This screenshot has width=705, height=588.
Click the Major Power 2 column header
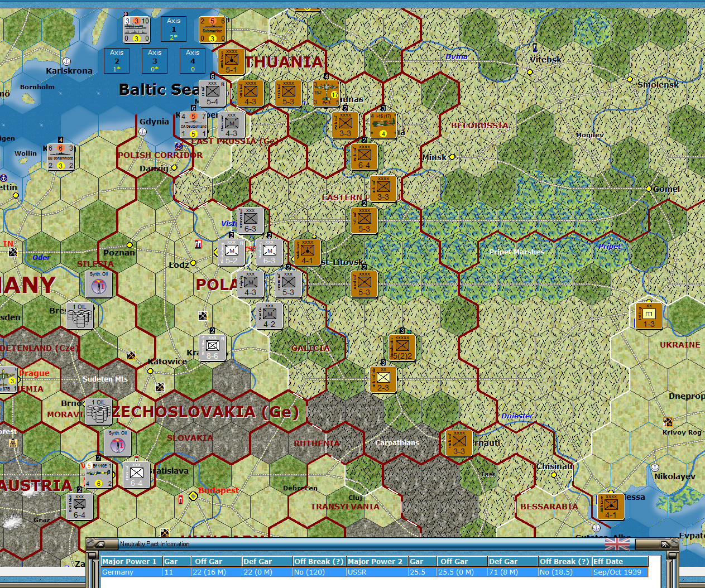coord(377,562)
